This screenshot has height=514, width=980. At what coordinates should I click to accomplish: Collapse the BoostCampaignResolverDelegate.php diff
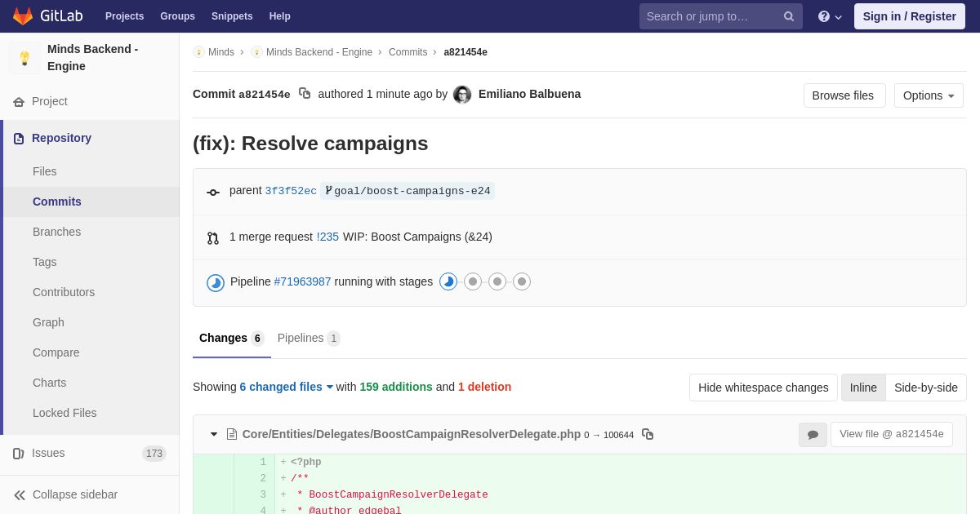point(214,434)
